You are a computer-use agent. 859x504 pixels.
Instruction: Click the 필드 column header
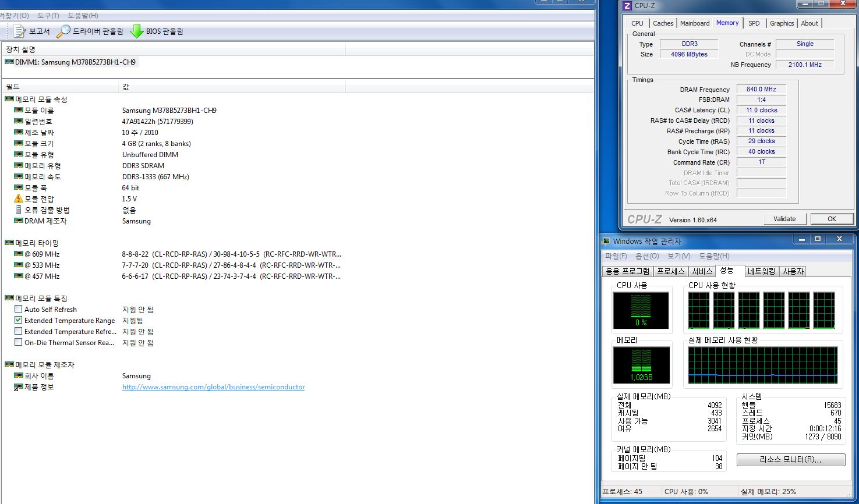[x=60, y=86]
